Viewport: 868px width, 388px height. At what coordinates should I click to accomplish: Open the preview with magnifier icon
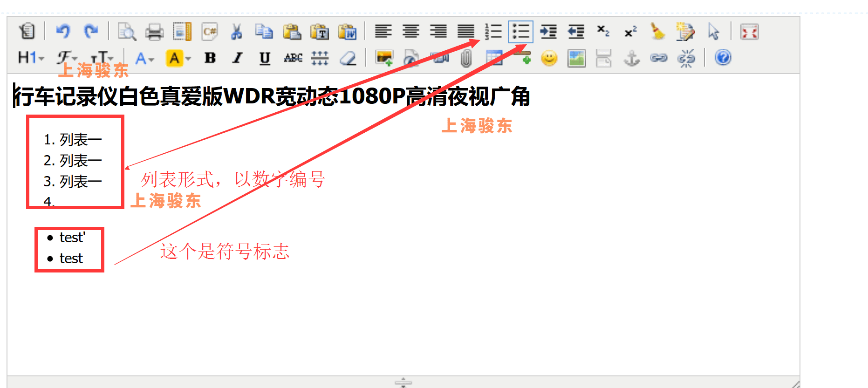click(127, 32)
